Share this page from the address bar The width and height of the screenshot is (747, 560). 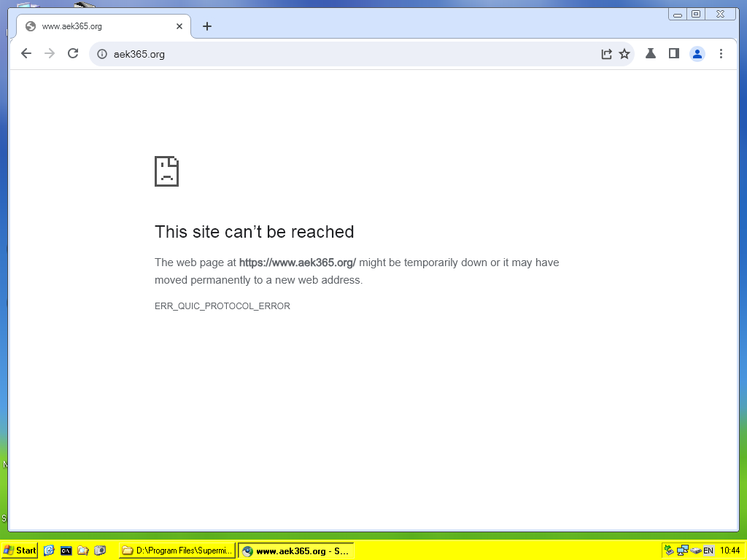click(x=606, y=54)
